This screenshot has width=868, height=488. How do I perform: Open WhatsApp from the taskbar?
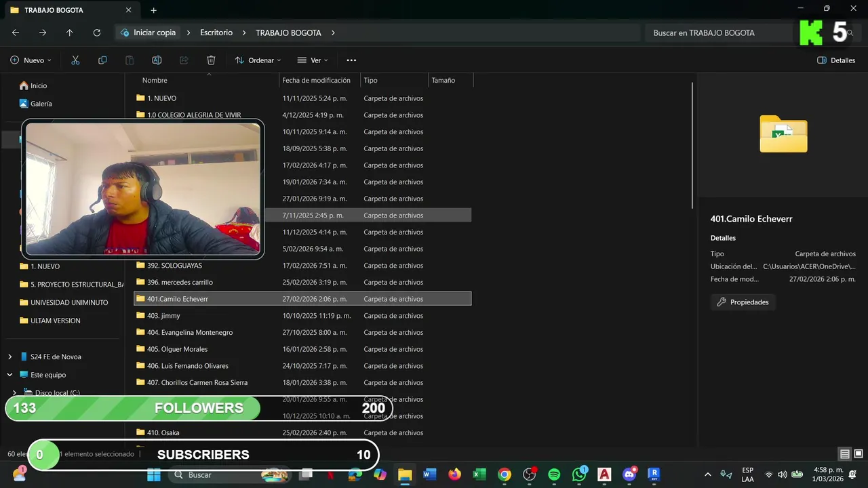pos(579,474)
